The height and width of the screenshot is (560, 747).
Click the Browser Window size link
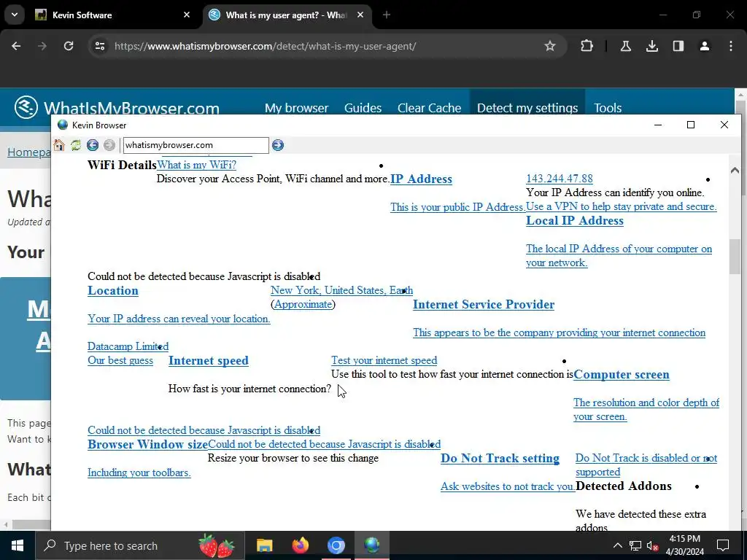coord(147,444)
